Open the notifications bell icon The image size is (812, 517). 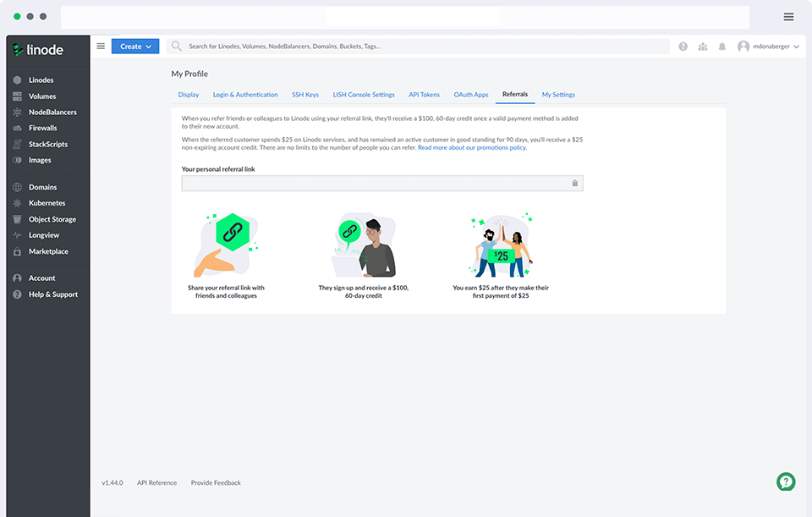(722, 47)
